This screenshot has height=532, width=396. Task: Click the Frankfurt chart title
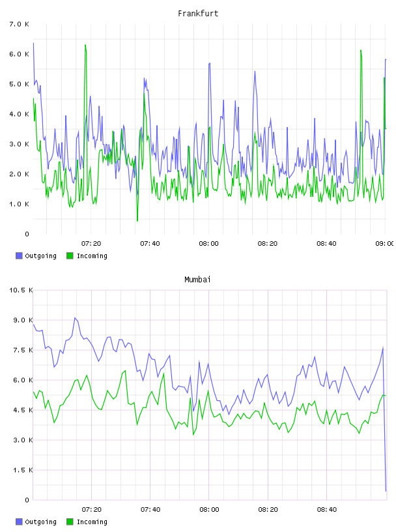pos(198,14)
